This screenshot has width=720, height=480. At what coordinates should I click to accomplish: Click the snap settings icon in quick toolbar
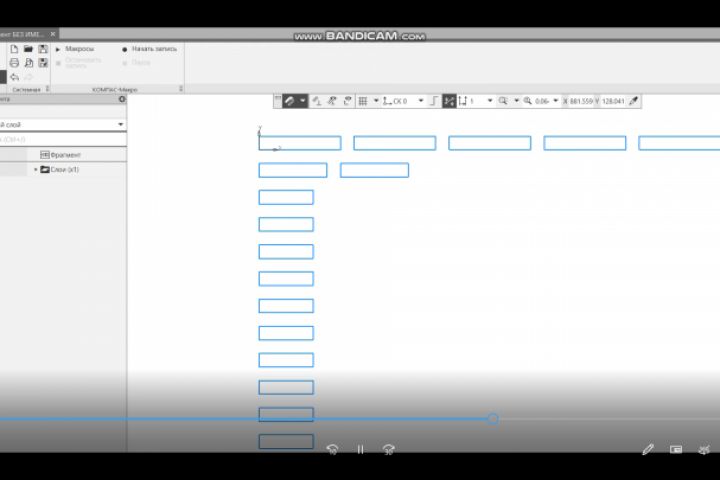point(332,101)
